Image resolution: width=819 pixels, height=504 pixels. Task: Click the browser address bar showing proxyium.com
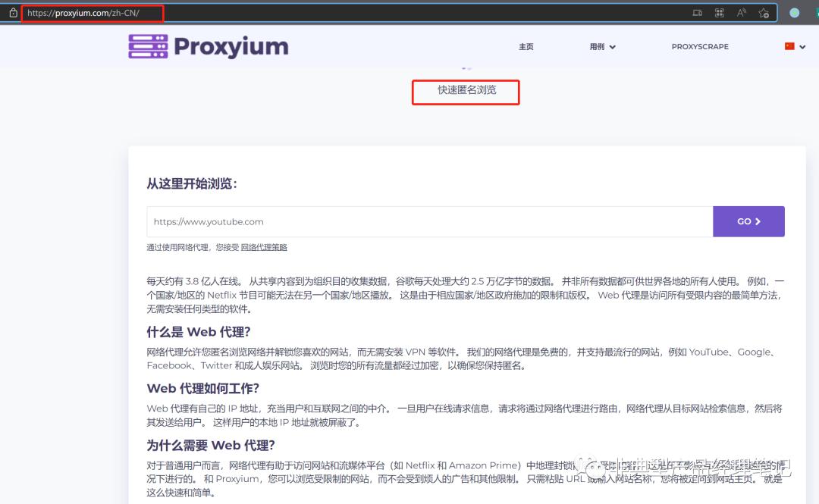click(91, 12)
